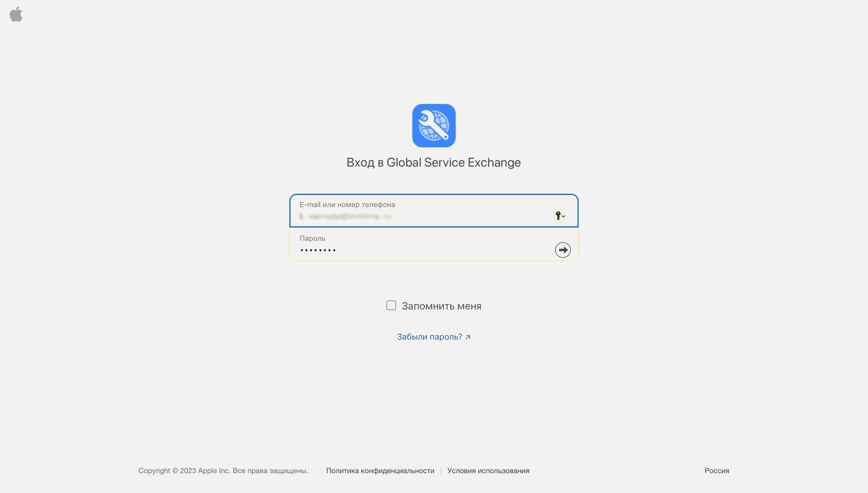Click the Apple logo in top corner

(x=16, y=14)
